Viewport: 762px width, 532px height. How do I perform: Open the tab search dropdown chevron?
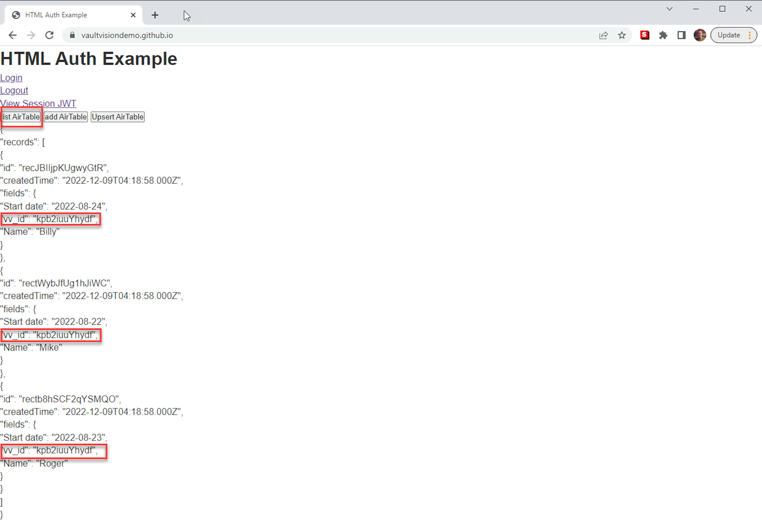(x=669, y=9)
